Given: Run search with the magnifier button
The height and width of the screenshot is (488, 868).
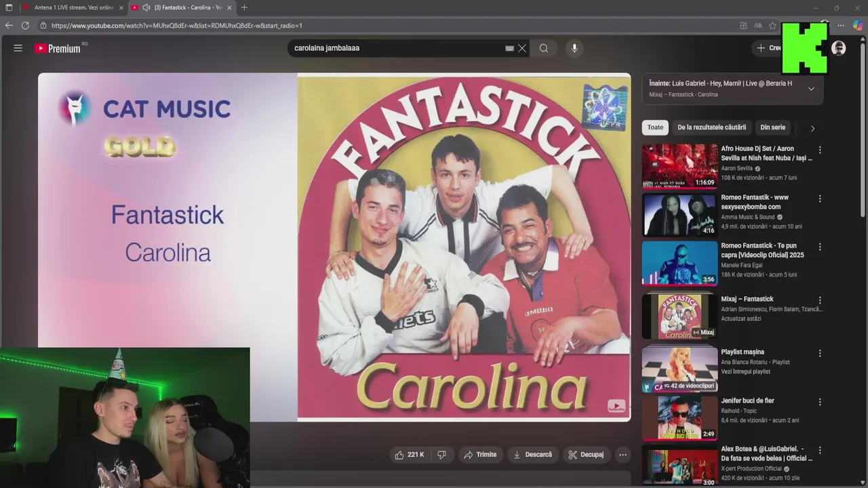Looking at the screenshot, I should coord(544,48).
